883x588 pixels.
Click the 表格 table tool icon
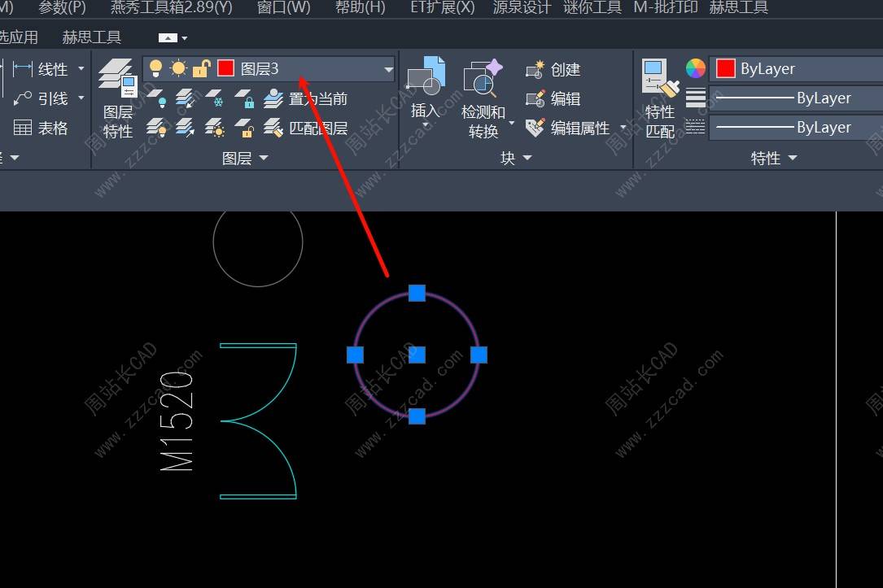tap(24, 128)
